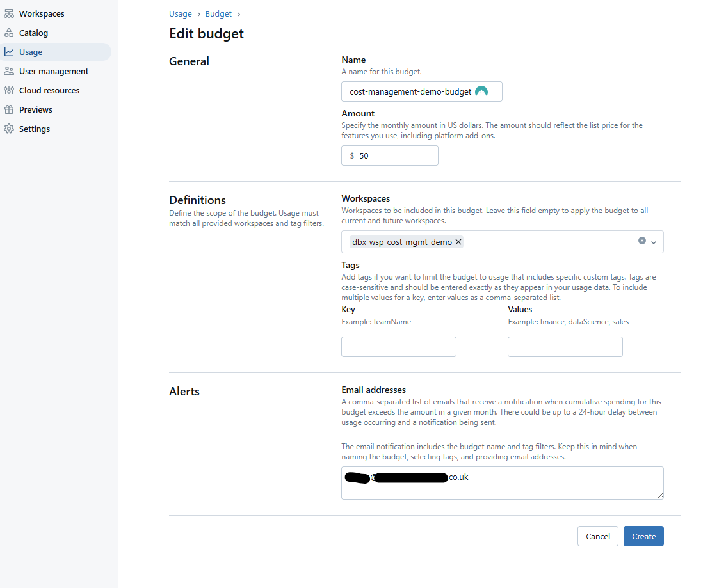The image size is (710, 588).
Task: Click the dollar sign inside the Amount field
Action: pos(353,155)
